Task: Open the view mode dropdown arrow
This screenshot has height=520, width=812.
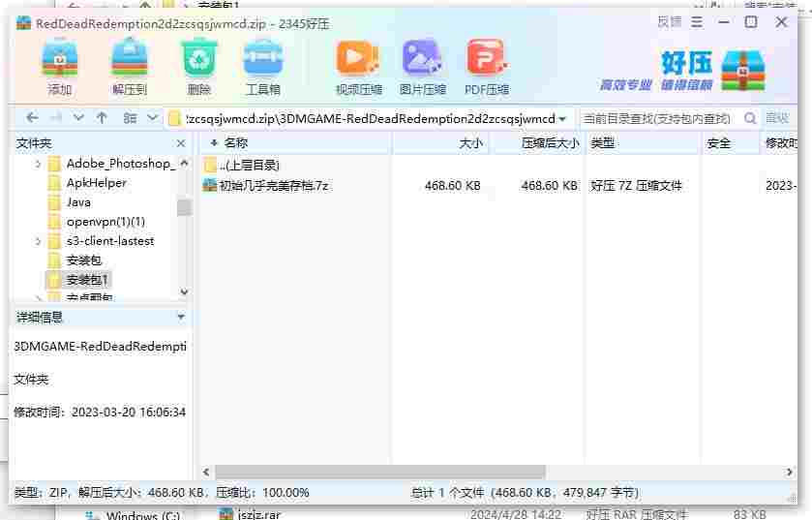Action: point(152,118)
